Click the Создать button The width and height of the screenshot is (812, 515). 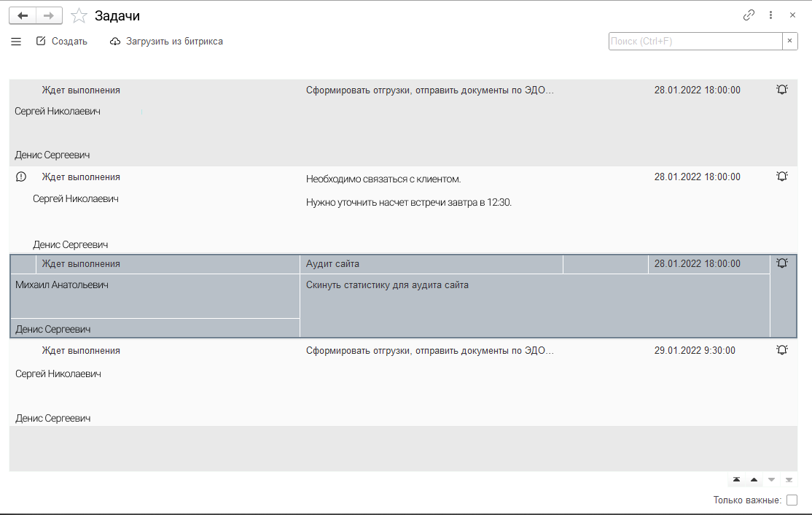click(62, 42)
